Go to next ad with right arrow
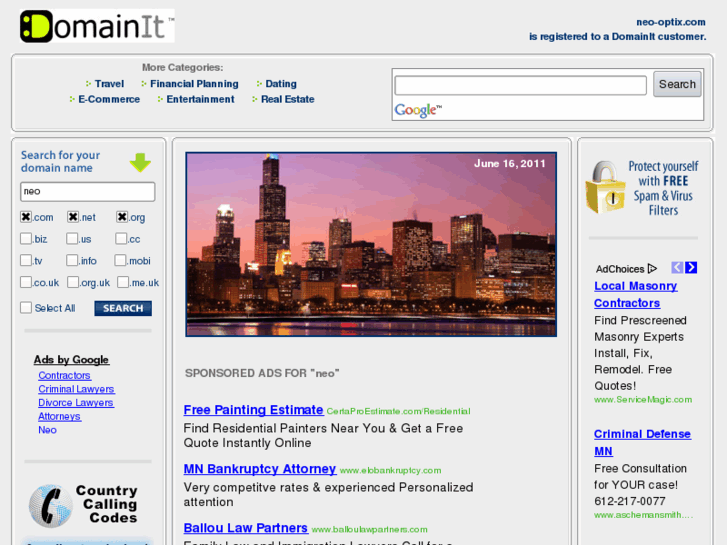 tap(691, 268)
